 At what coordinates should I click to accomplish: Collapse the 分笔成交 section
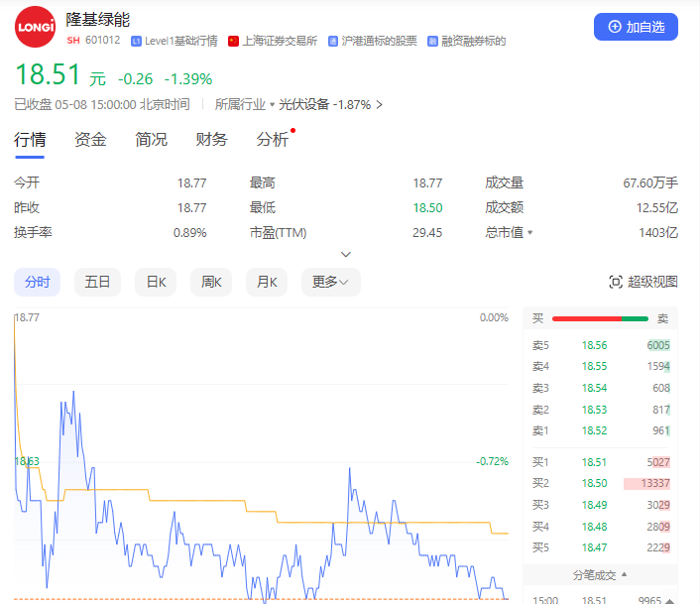click(600, 575)
